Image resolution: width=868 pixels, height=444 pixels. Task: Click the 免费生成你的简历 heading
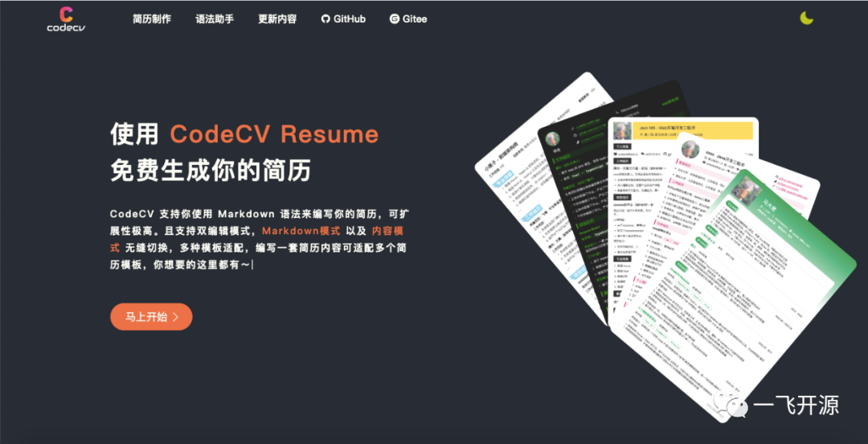point(211,171)
